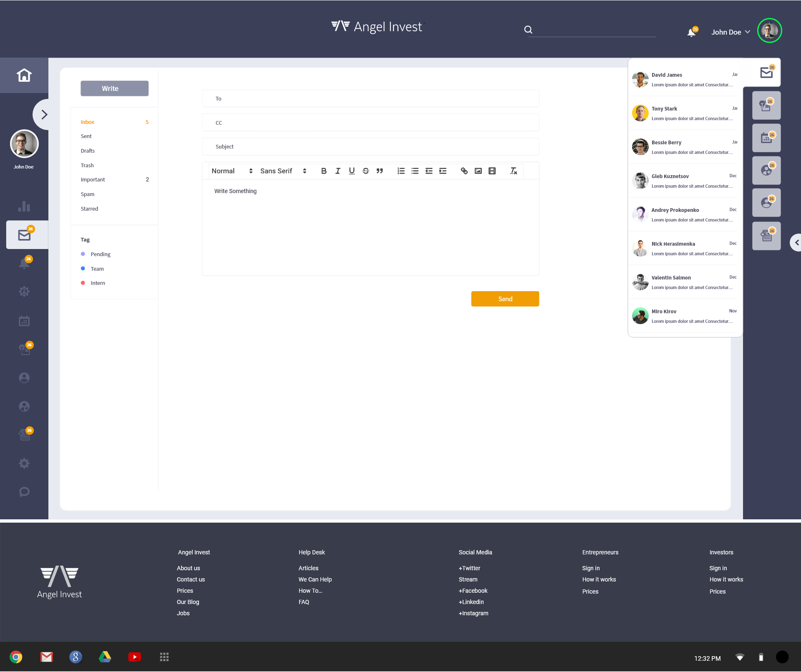
Task: Click the Bold formatting icon
Action: (324, 171)
